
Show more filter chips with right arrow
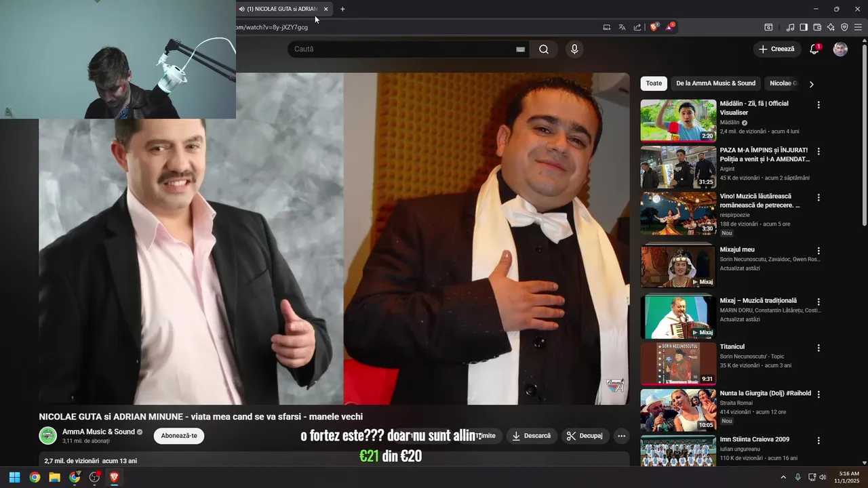pos(811,84)
